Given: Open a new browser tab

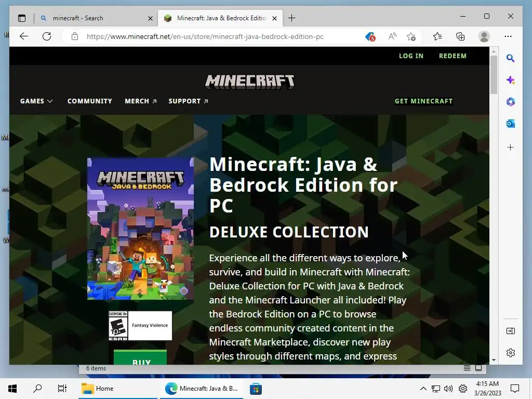Looking at the screenshot, I should pyautogui.click(x=291, y=18).
